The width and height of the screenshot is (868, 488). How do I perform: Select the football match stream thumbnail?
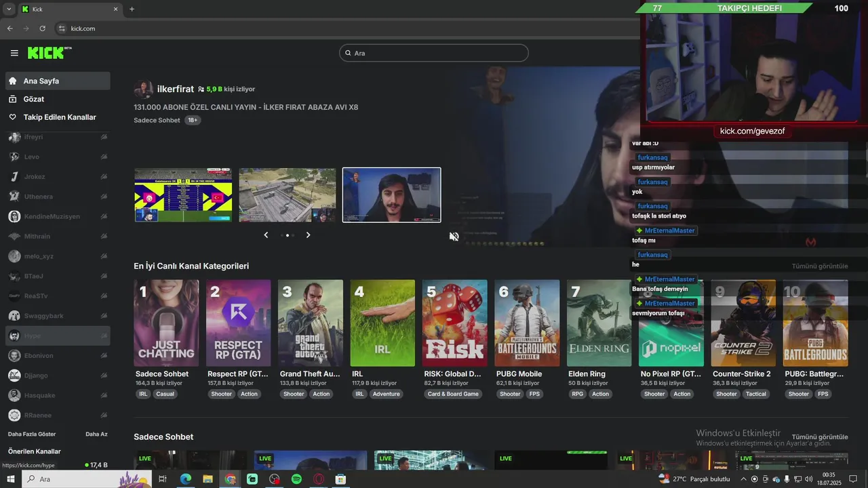pyautogui.click(x=183, y=195)
